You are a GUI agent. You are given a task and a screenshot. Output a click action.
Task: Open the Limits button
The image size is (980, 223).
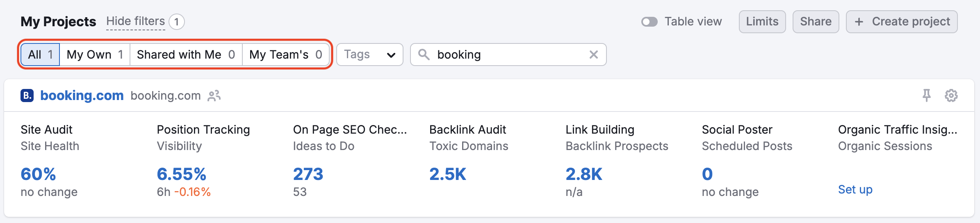(x=762, y=22)
